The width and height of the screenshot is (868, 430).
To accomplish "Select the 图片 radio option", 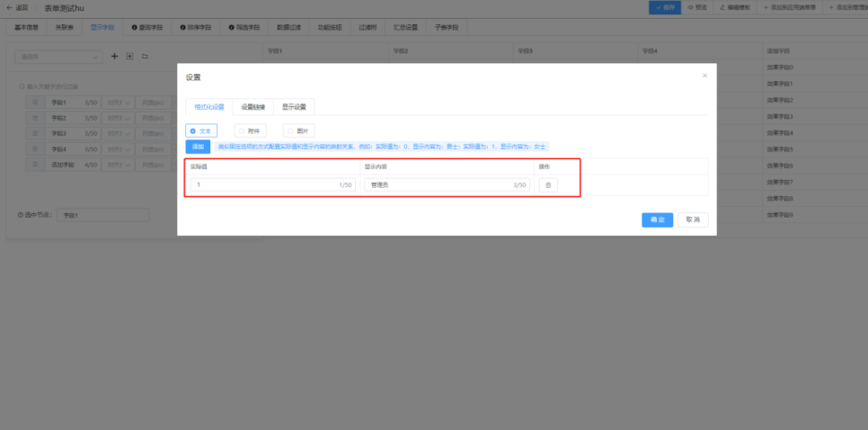I will click(x=298, y=130).
